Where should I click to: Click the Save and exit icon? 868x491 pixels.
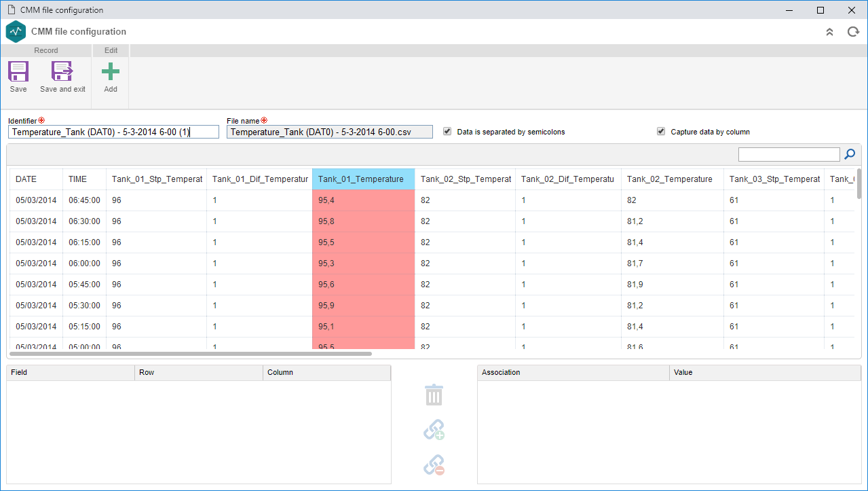tap(62, 71)
